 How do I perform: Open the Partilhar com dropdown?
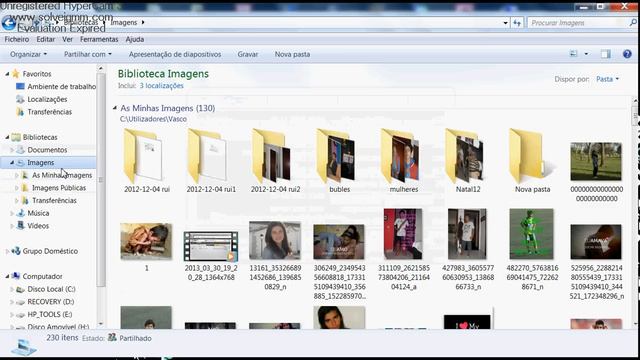tap(87, 54)
